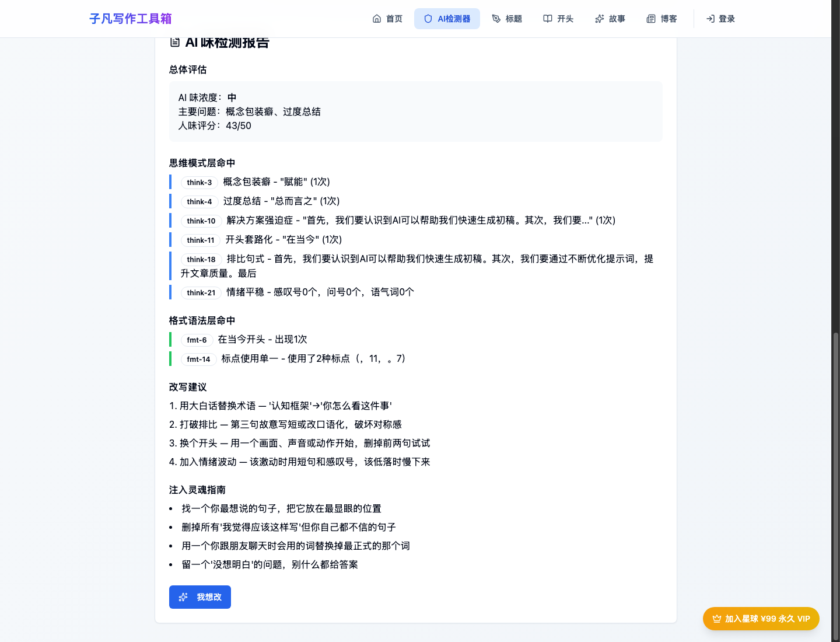This screenshot has width=840, height=642.
Task: Click the 思维模式层命中 heading
Action: [202, 163]
